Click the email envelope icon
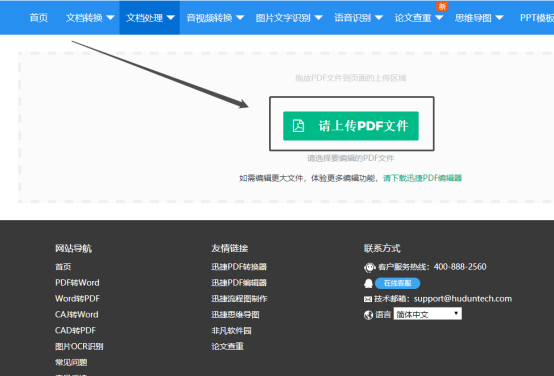The height and width of the screenshot is (376, 554). 368,299
